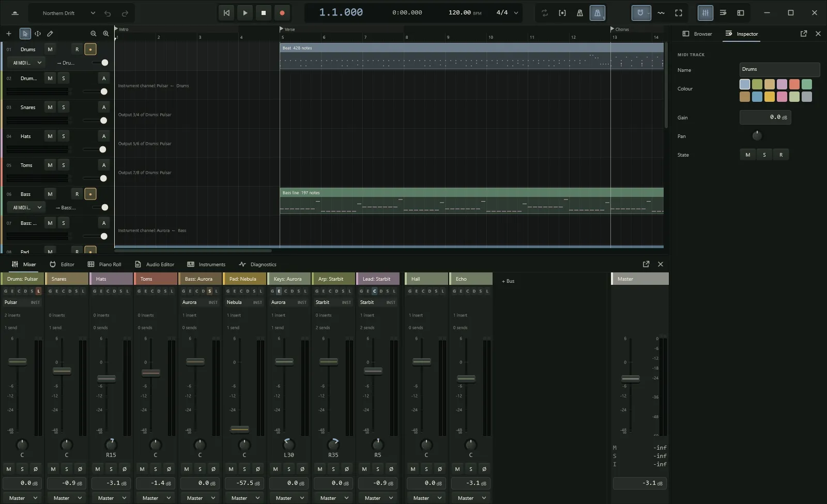Mute the Drums track in track list

tap(50, 50)
